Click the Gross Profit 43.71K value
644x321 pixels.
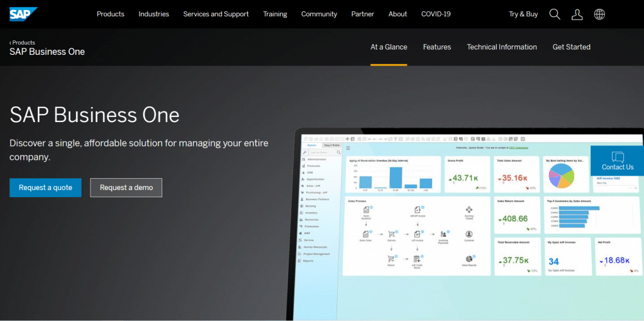coord(465,178)
